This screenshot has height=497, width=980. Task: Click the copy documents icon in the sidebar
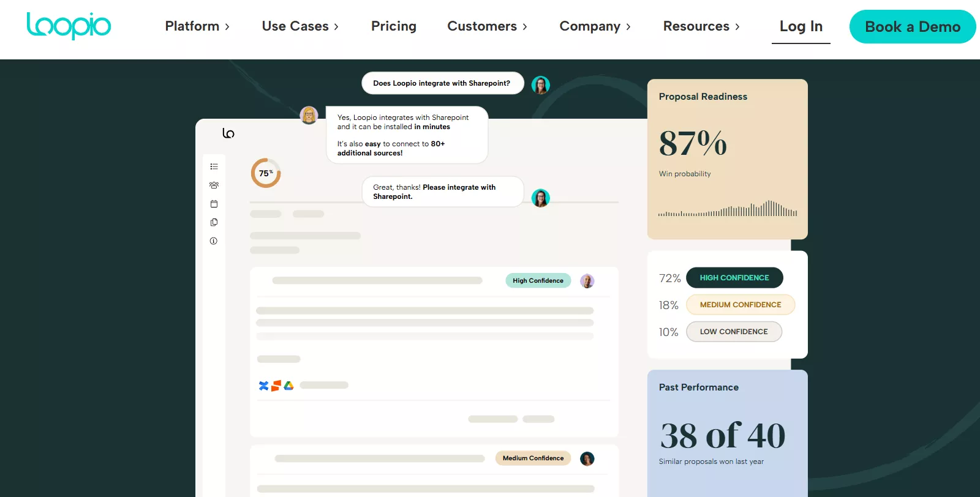(214, 222)
